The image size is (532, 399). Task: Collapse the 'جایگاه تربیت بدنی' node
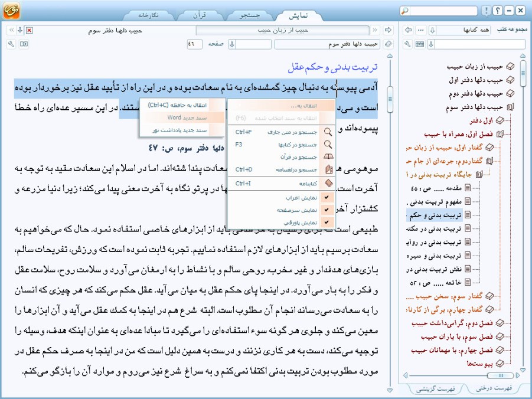(x=479, y=174)
